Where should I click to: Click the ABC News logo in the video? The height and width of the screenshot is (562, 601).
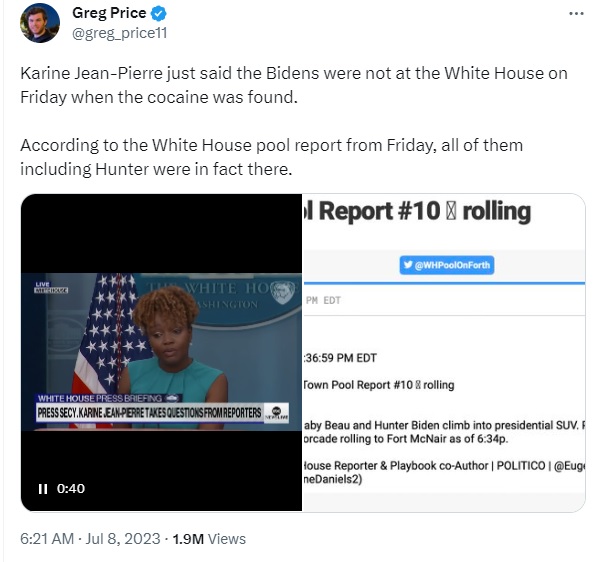point(276,412)
